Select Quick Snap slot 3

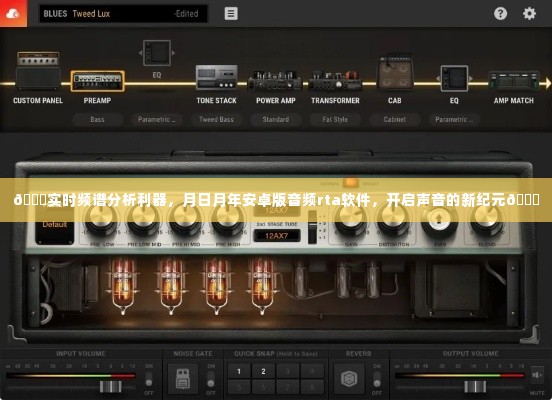coord(288,371)
